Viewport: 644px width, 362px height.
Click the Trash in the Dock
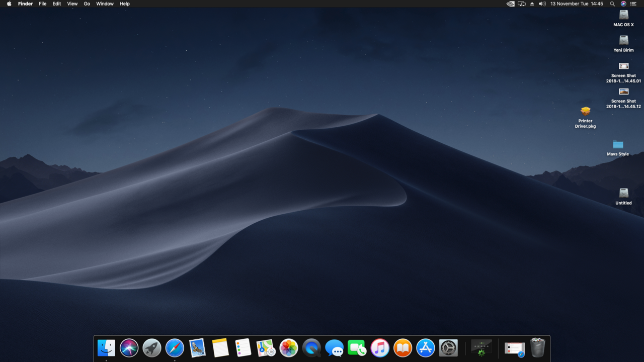pos(537,348)
